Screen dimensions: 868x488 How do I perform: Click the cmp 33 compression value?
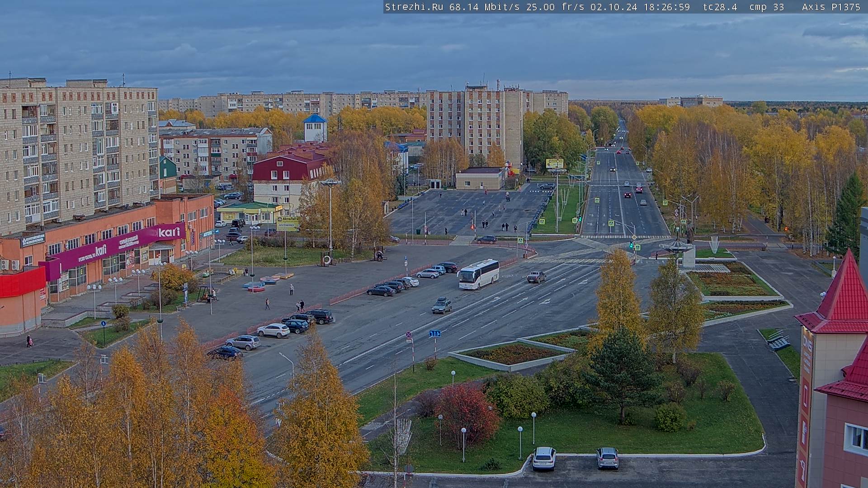coord(767,7)
